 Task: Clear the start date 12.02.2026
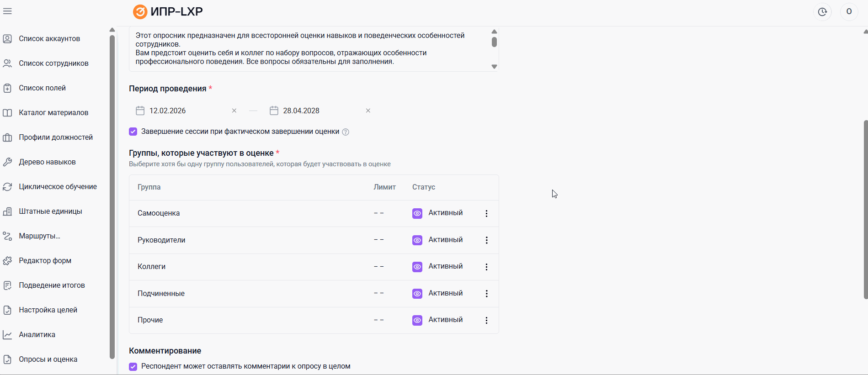click(234, 111)
